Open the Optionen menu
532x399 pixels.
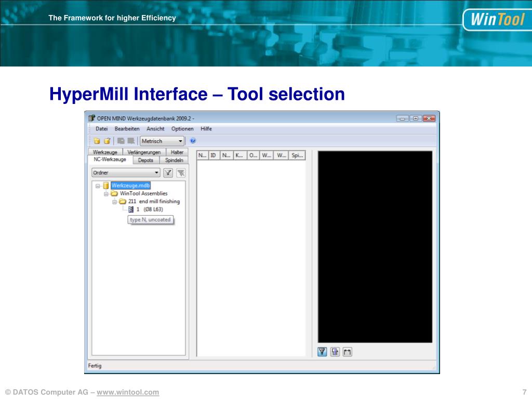click(182, 129)
